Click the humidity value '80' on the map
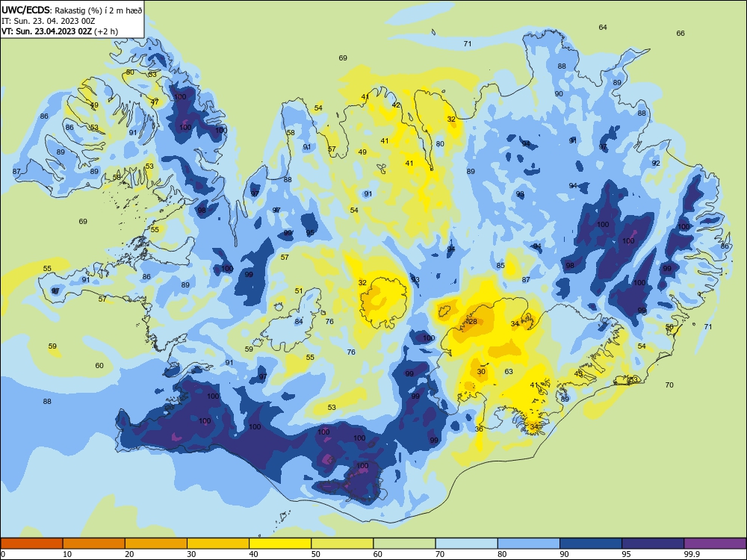The width and height of the screenshot is (747, 560). tap(440, 143)
